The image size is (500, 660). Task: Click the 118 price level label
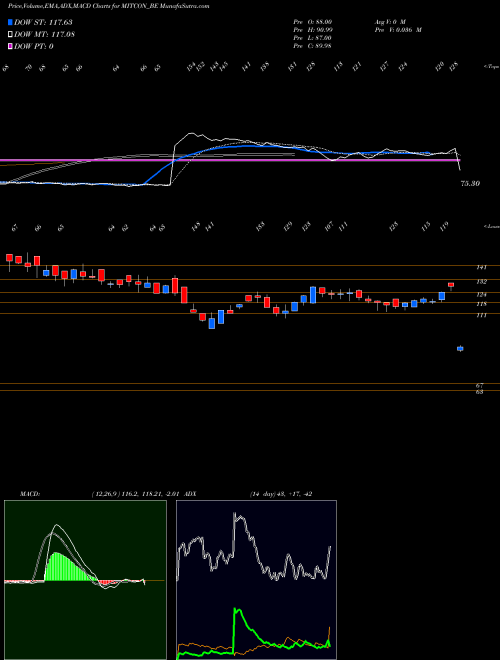point(482,304)
